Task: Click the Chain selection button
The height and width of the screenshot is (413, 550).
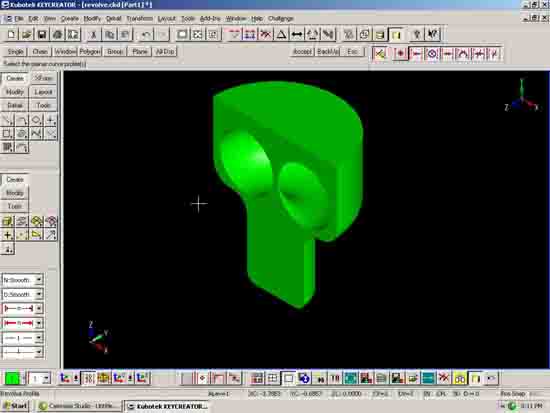Action: click(x=40, y=52)
